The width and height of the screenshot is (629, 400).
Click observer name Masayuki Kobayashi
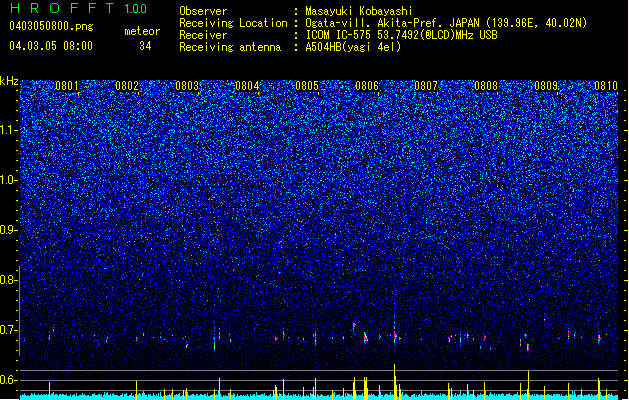pos(359,11)
